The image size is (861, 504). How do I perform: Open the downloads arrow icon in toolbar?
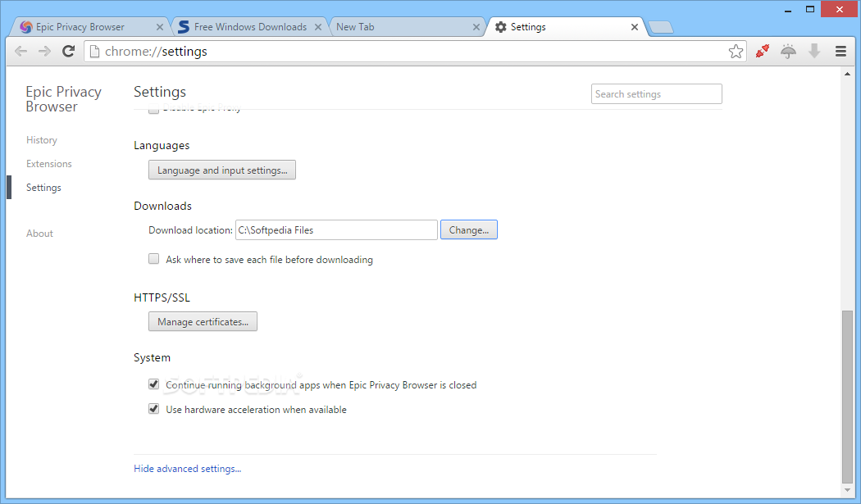pyautogui.click(x=814, y=51)
